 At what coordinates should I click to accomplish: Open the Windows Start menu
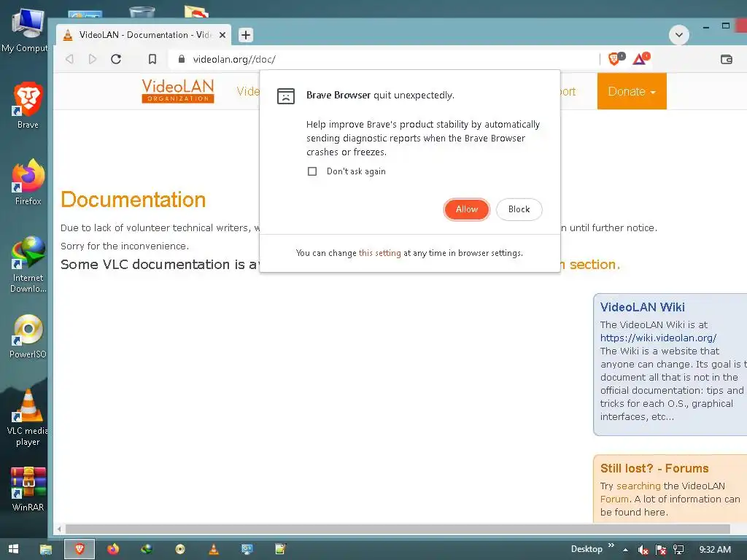click(x=13, y=549)
